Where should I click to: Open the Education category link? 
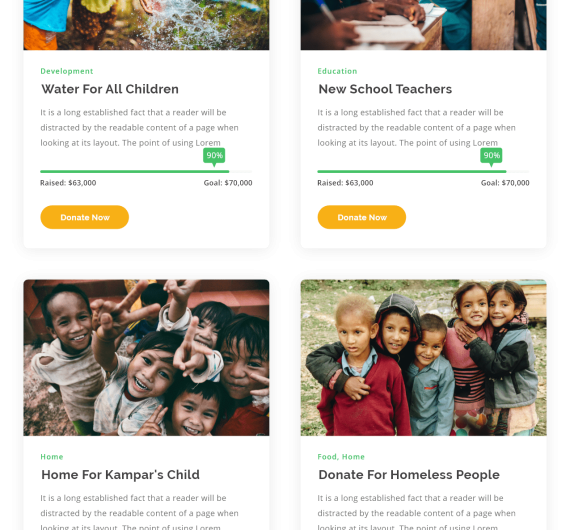[x=337, y=71]
